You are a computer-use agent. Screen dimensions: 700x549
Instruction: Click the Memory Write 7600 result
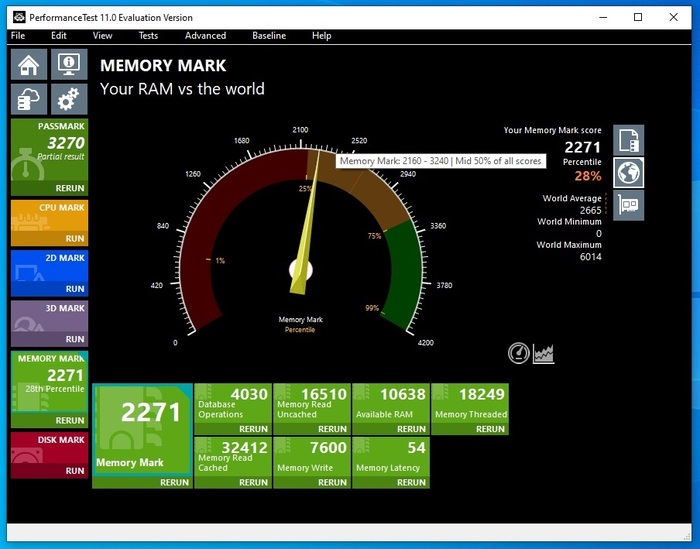[312, 457]
